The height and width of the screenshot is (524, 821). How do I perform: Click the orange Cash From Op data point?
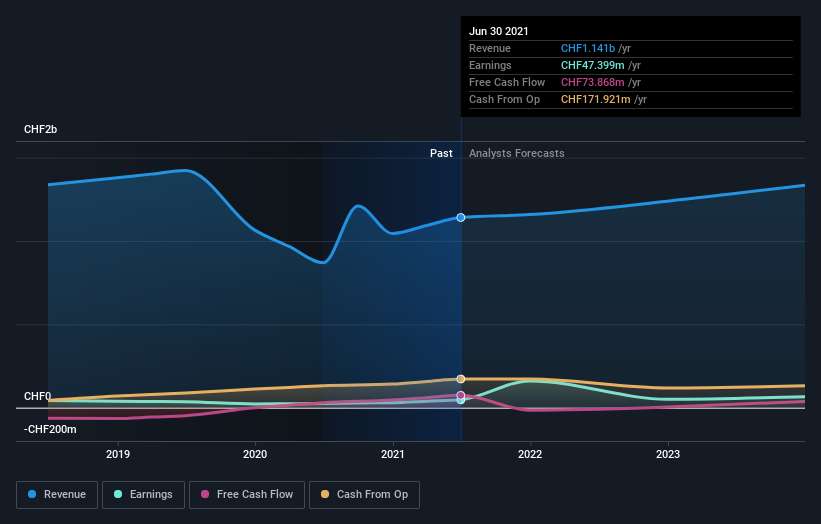pos(461,379)
